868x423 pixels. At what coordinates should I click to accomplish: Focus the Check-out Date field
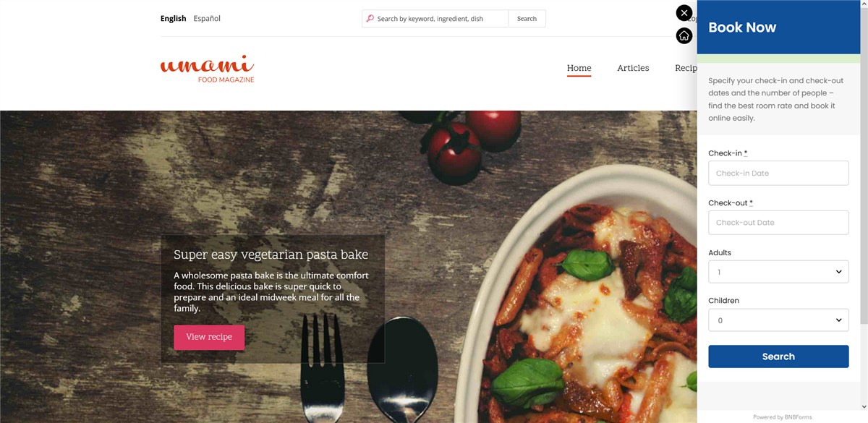[x=778, y=223]
